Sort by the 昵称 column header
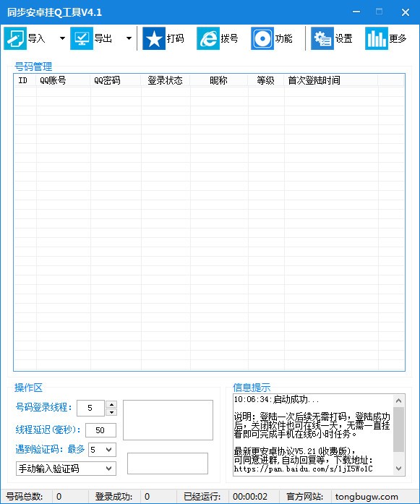The image size is (420, 504). (219, 80)
